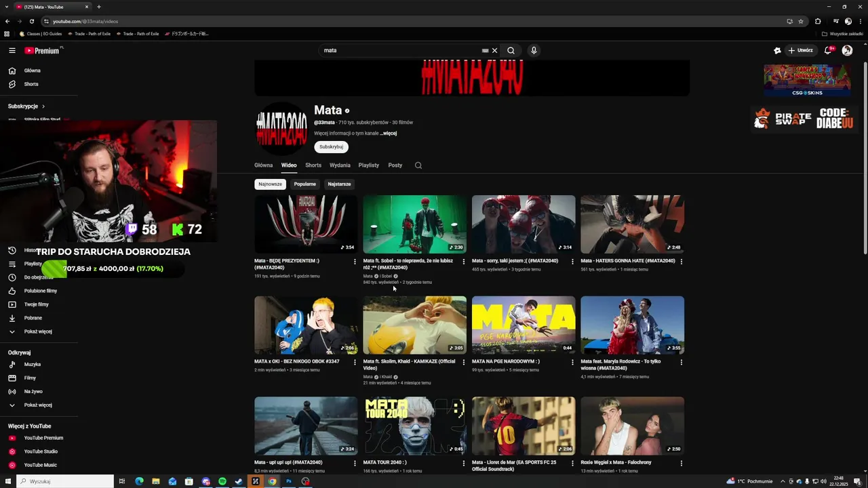
Task: Click the Utwórz create button
Action: click(x=801, y=50)
